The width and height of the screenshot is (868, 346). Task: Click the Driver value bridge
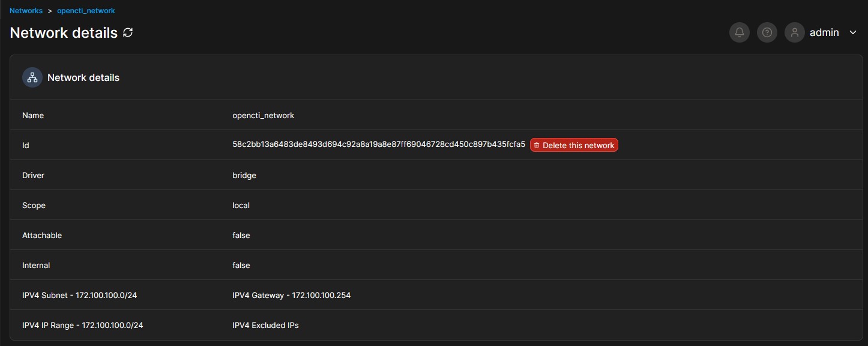pos(244,175)
